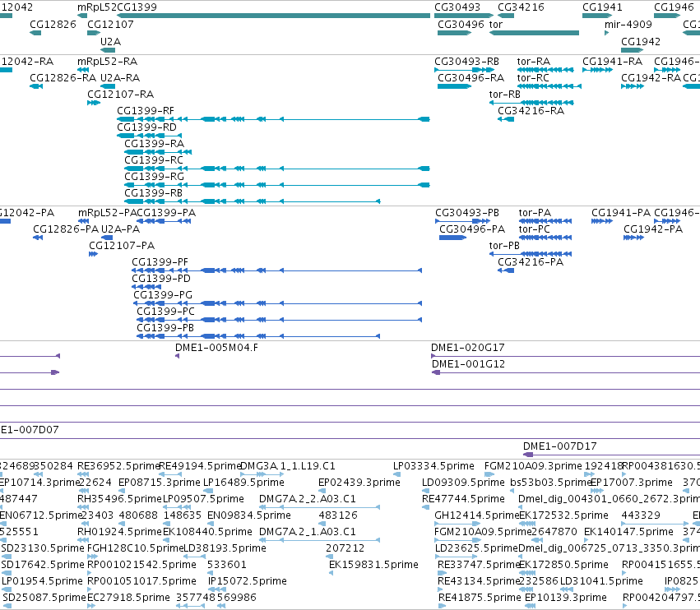The height and width of the screenshot is (610, 700).
Task: Click the CG1941-RA transcript label
Action: (x=613, y=62)
